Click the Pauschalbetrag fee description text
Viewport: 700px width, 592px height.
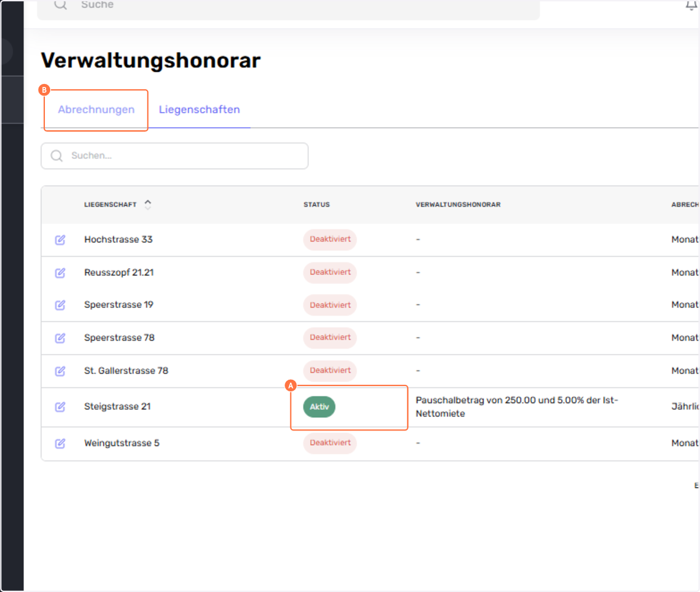[516, 407]
